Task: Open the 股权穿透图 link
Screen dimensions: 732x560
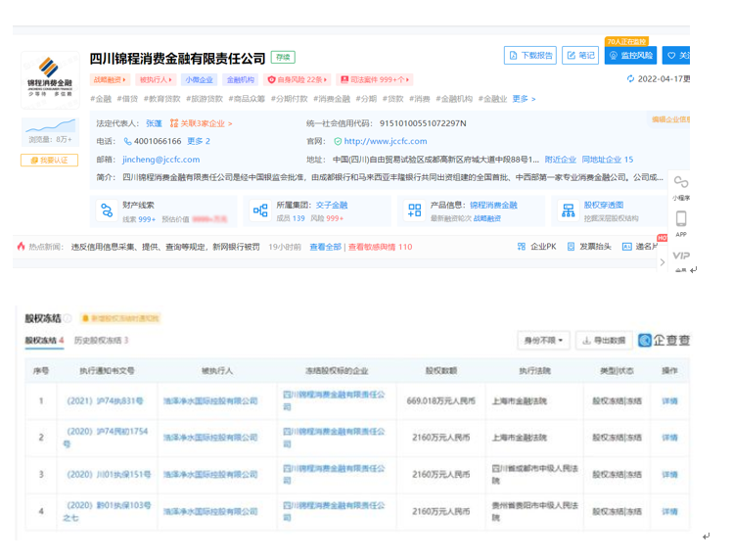Action: click(604, 205)
